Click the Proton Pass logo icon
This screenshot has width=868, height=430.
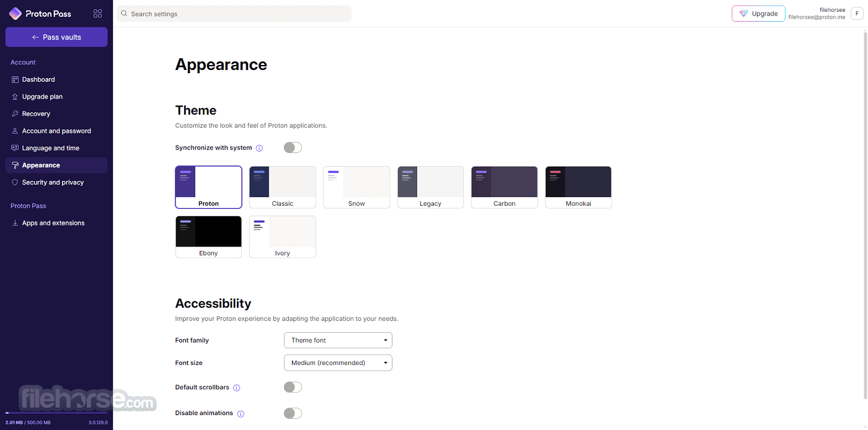(15, 14)
